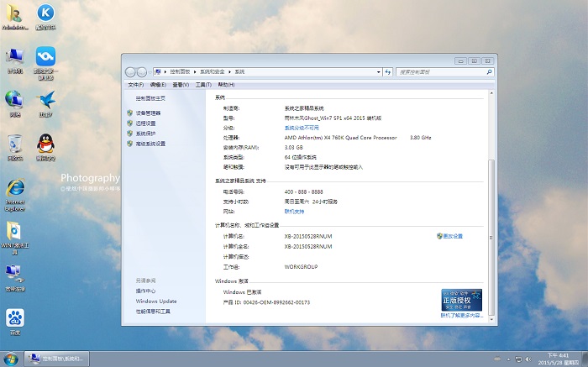Expand the arrow after 控制面板 breadcrumb
The height and width of the screenshot is (367, 588).
(x=195, y=72)
